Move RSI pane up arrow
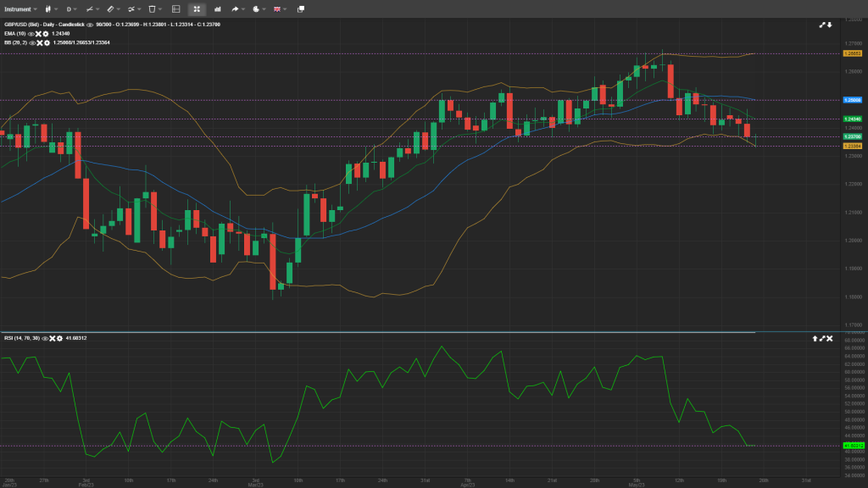Viewport: 868px width, 488px height. point(815,339)
